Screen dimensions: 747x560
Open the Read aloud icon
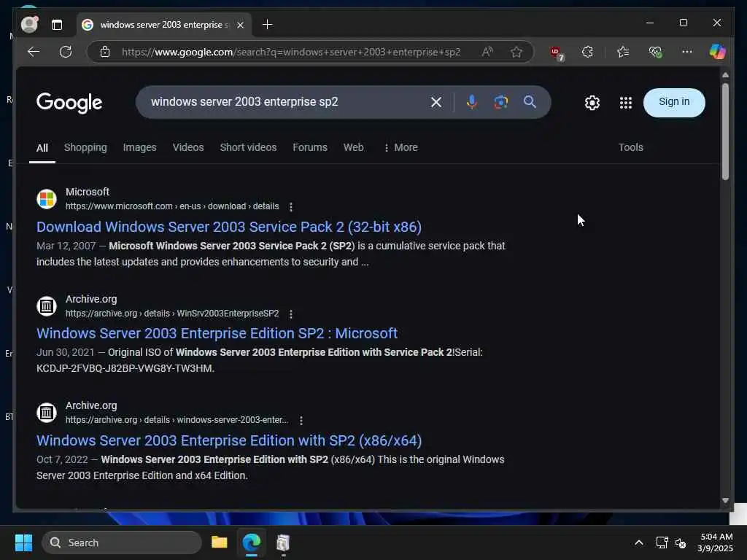487,52
